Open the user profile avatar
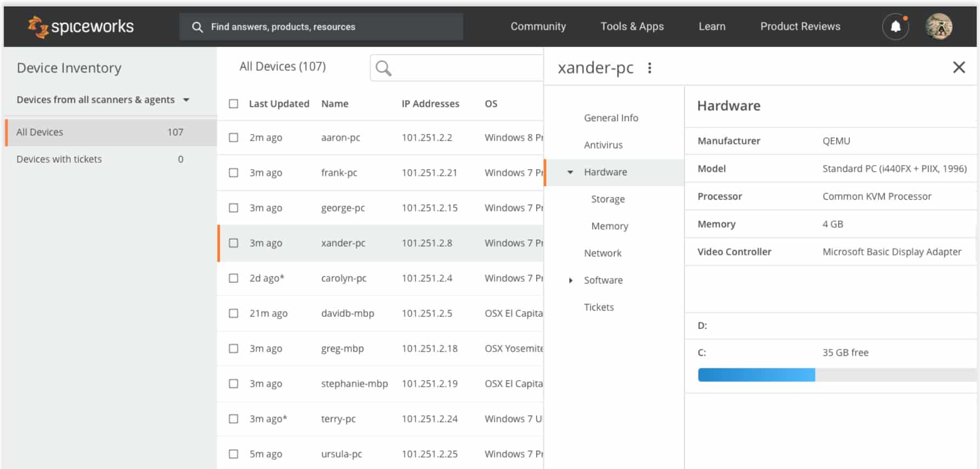Screen dimensions: 980x469 [939, 27]
